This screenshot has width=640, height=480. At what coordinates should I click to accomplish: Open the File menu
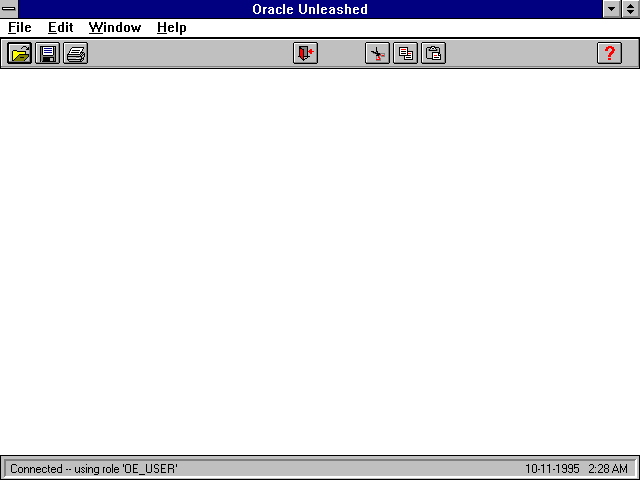[20, 28]
